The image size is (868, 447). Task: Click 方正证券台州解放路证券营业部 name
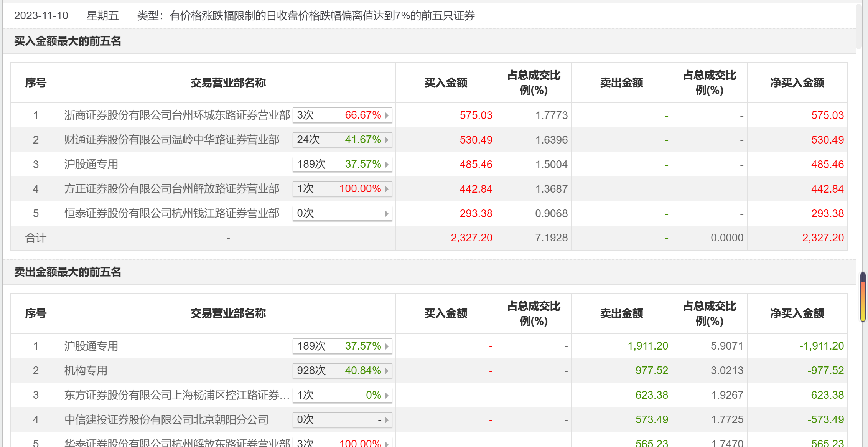[x=171, y=189]
